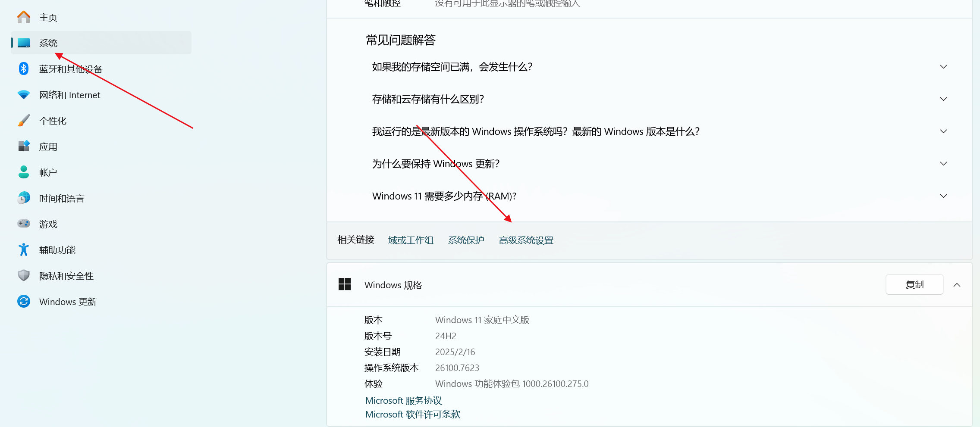Click the 体验 label
Screen dimensions: 980x427
coord(374,383)
